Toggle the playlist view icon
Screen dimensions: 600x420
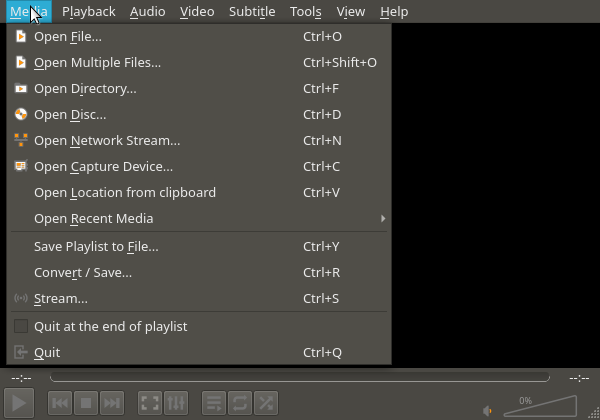click(x=213, y=403)
